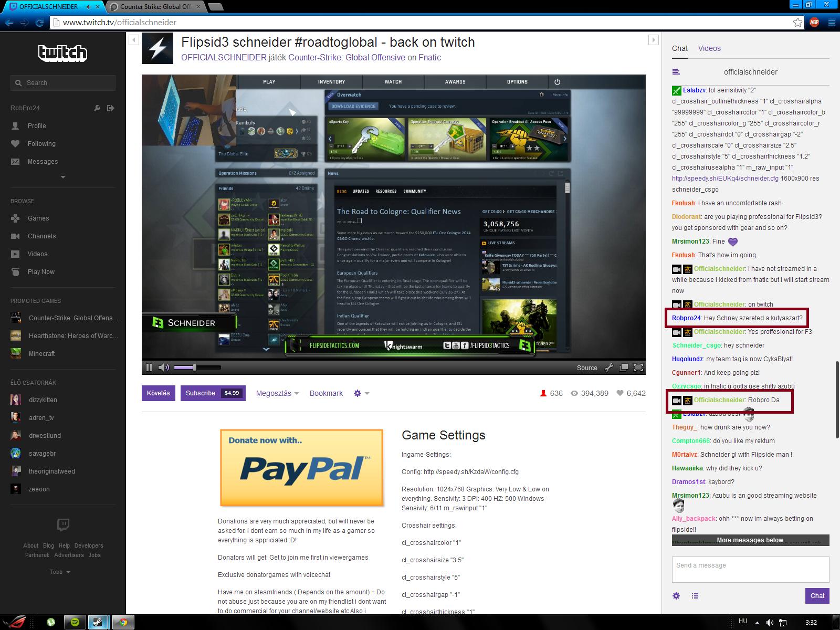Open Spotify from the taskbar
Image resolution: width=840 pixels, height=630 pixels.
coord(75,622)
